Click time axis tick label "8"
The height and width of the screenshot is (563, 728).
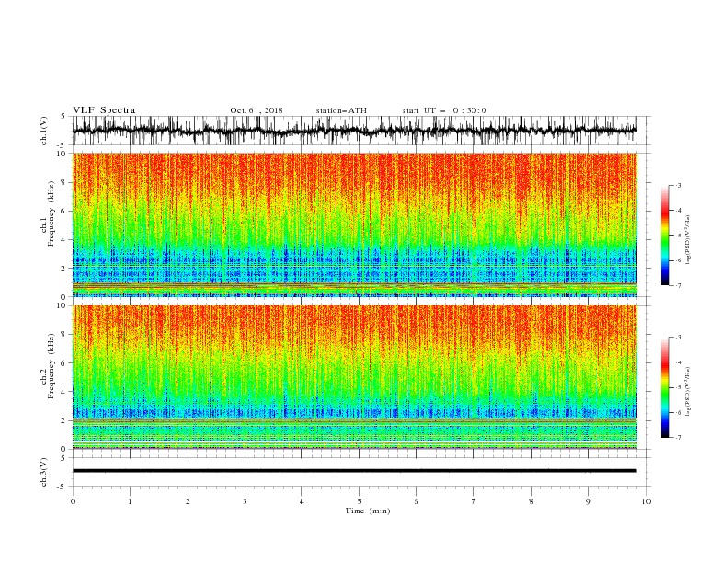[x=531, y=501]
